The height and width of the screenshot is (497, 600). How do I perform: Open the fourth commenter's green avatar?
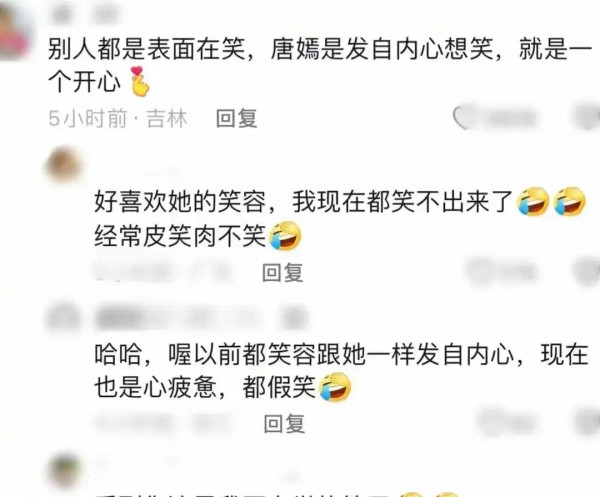coord(64,471)
